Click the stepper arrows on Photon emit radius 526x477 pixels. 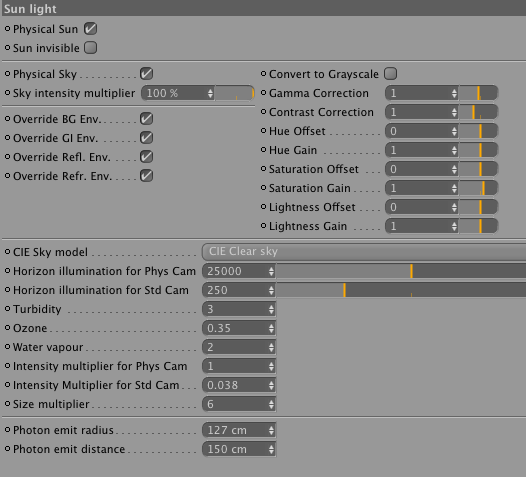pyautogui.click(x=271, y=430)
